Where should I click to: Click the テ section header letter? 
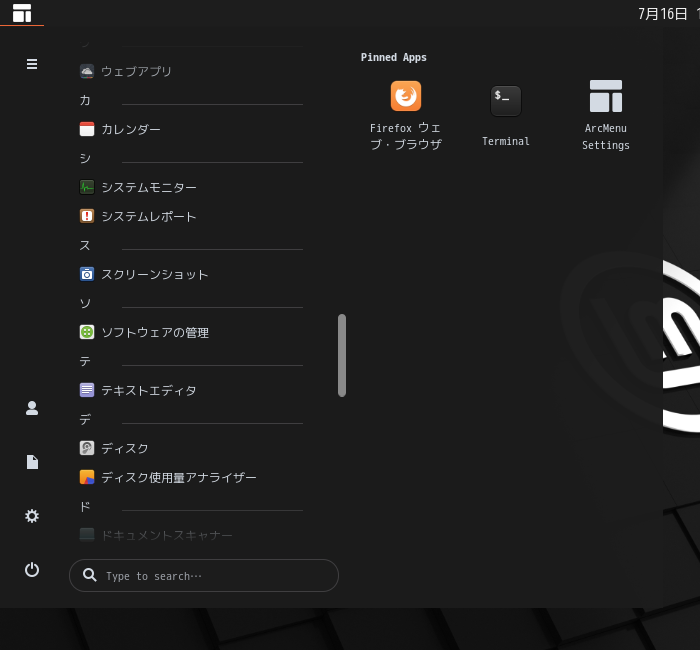pos(85,361)
